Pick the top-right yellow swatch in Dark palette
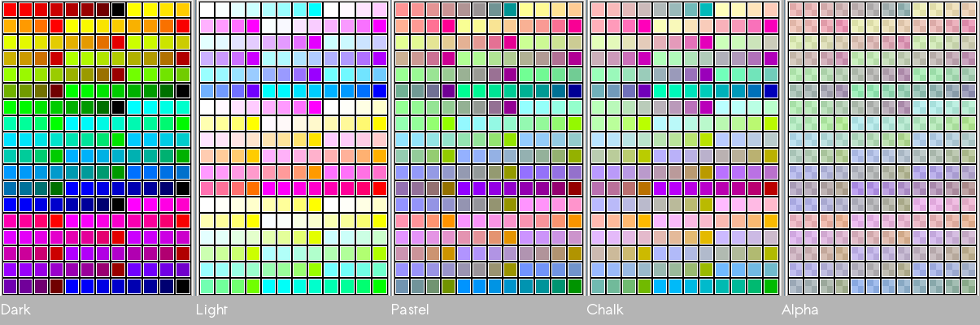This screenshot has height=325, width=980. (182, 10)
